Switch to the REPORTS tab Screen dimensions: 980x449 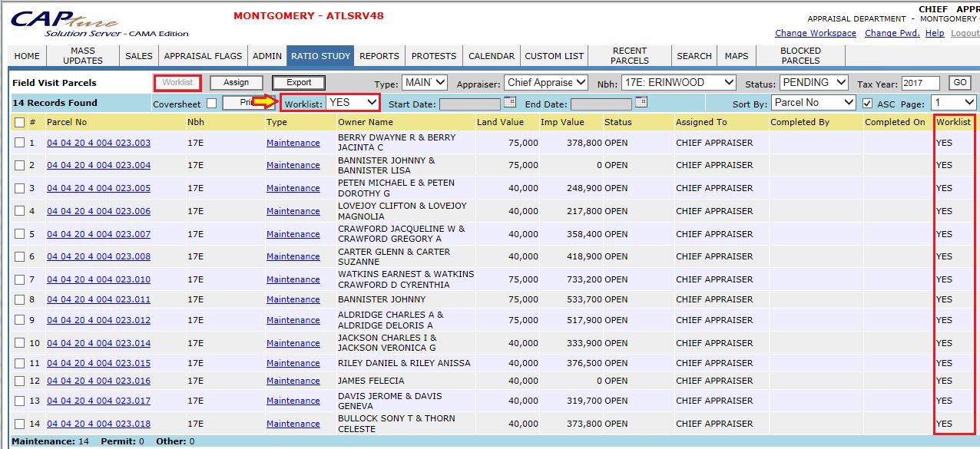click(x=379, y=56)
